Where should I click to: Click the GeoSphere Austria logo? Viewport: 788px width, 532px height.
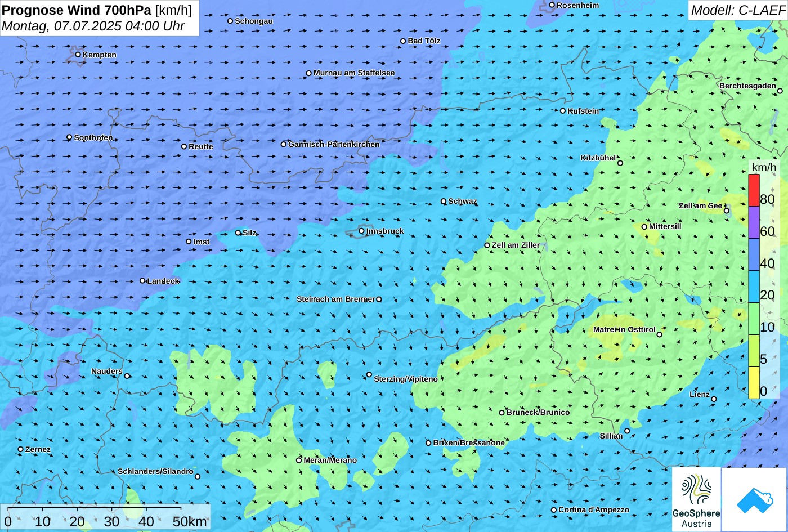[696, 500]
